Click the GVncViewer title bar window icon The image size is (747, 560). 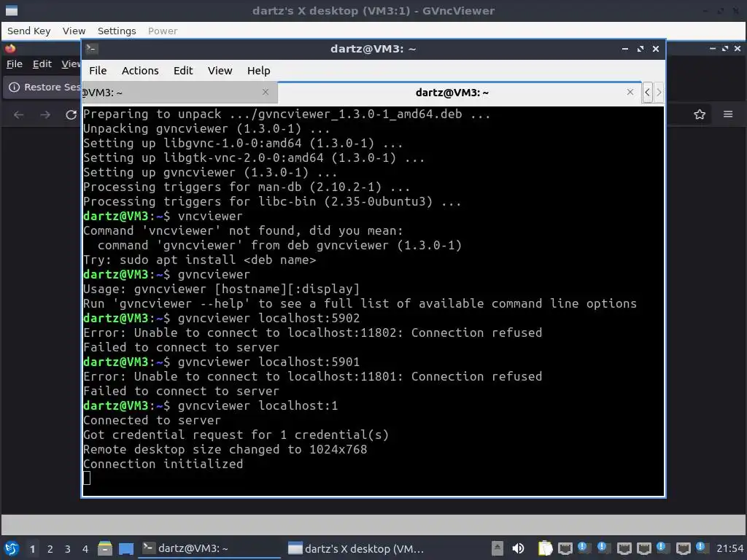coord(12,10)
